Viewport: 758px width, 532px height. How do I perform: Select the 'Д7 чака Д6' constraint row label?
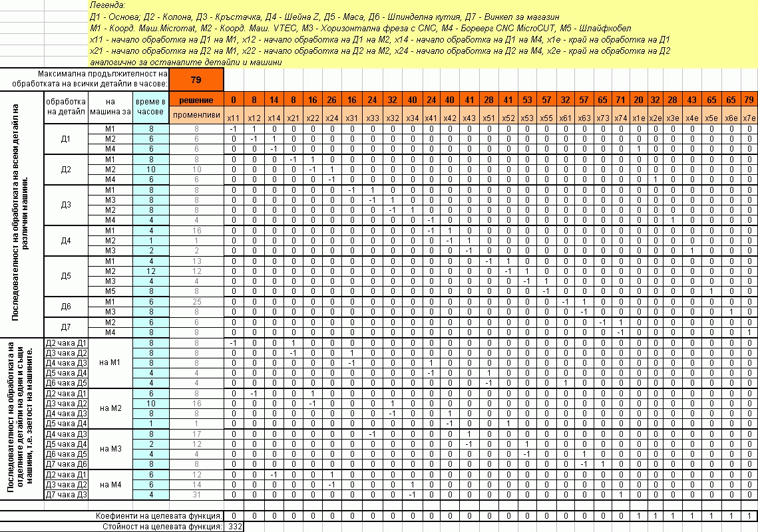pos(67,464)
